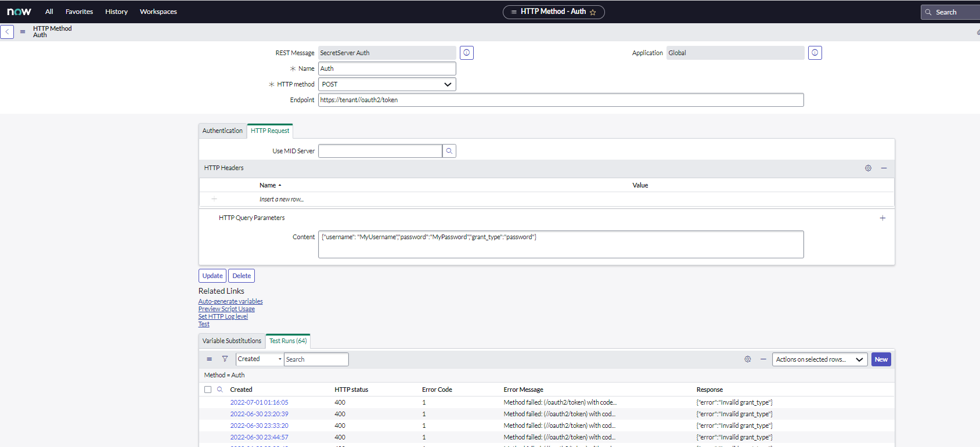Open the Use MID Server lookup magnifier
The height and width of the screenshot is (447, 980).
449,151
